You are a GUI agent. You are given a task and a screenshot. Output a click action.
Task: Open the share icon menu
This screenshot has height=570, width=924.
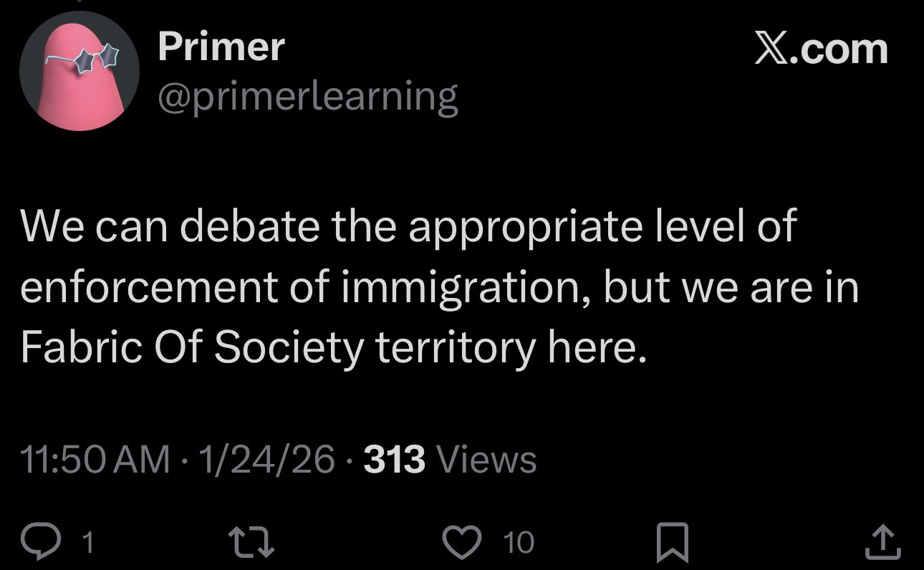tap(880, 542)
